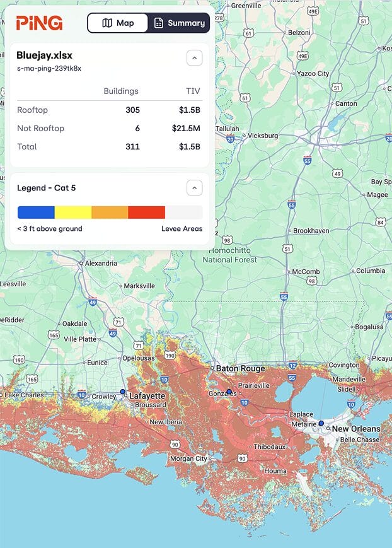Click the Vicksburg city label on map
392x548 pixels.
(263, 136)
